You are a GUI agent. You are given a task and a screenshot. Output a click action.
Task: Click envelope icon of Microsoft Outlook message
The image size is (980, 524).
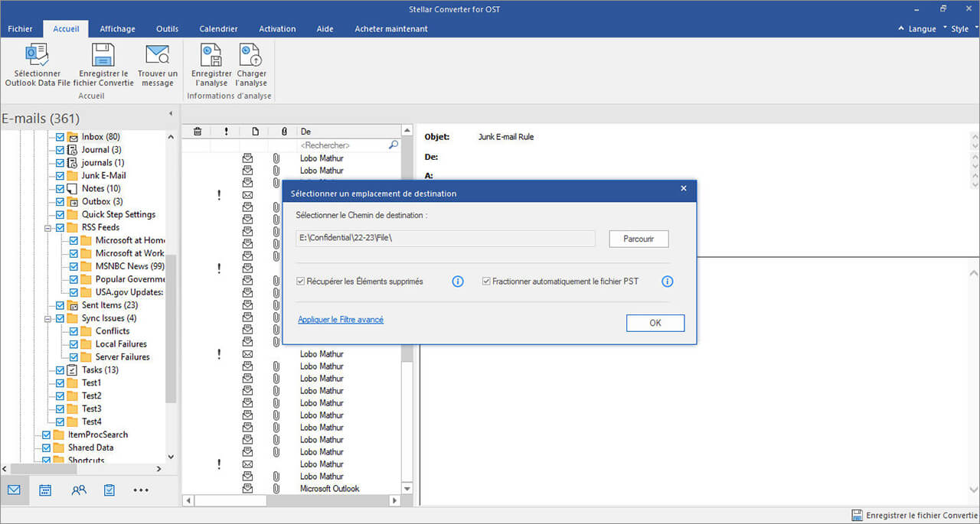coord(247,488)
